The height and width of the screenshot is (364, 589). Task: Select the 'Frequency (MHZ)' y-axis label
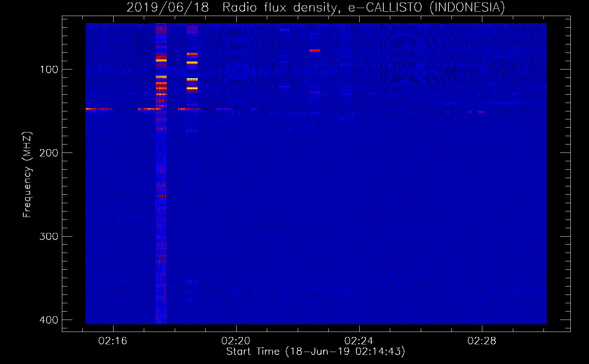click(27, 175)
